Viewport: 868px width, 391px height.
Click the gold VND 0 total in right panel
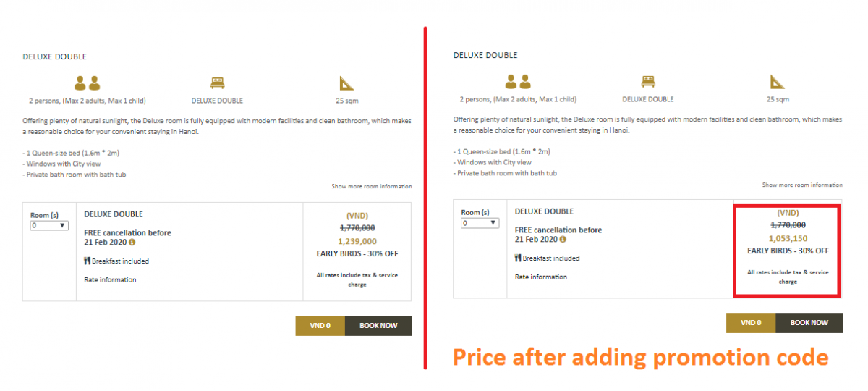751,323
